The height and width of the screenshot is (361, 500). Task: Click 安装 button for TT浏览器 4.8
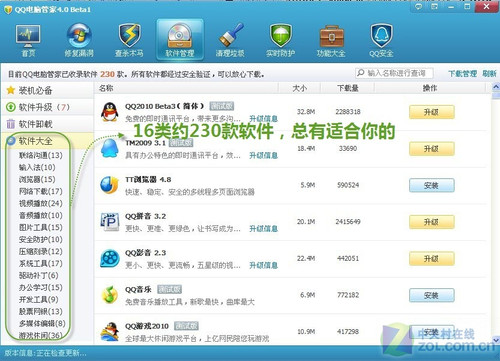[x=432, y=185]
